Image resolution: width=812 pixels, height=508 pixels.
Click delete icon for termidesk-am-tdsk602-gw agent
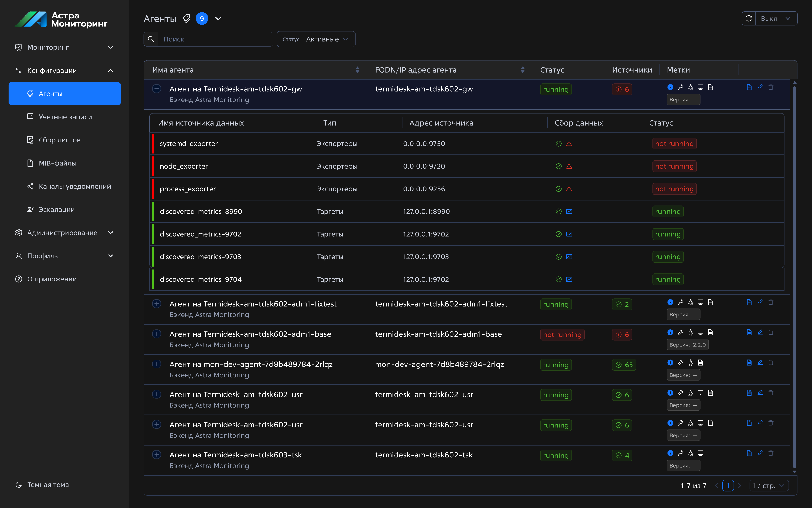771,87
